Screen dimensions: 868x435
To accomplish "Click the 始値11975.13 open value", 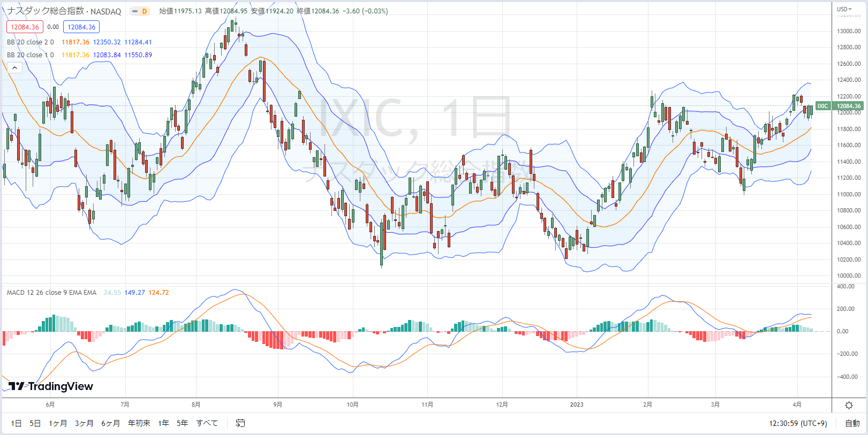I will [180, 11].
